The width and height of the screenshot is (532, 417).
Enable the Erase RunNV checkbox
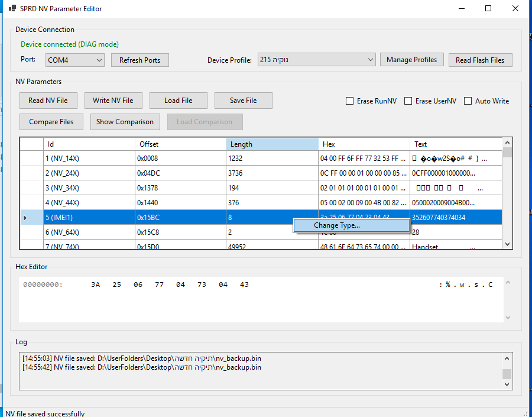pos(350,101)
